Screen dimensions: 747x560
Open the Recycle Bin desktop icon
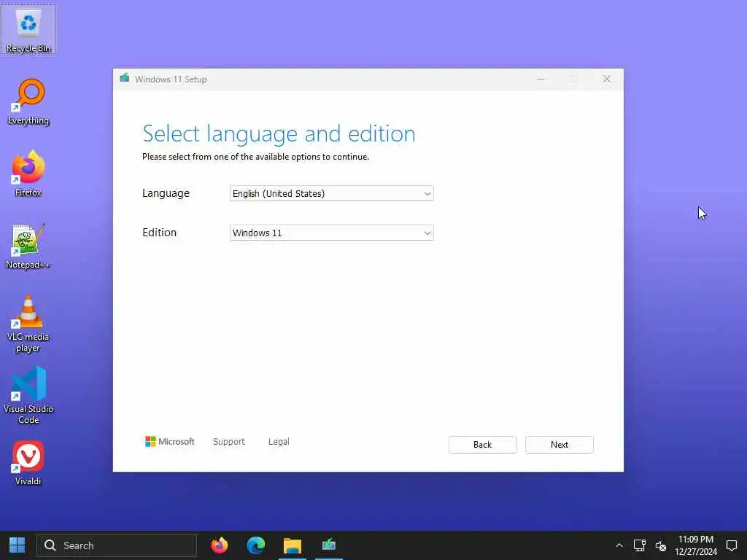click(x=28, y=29)
